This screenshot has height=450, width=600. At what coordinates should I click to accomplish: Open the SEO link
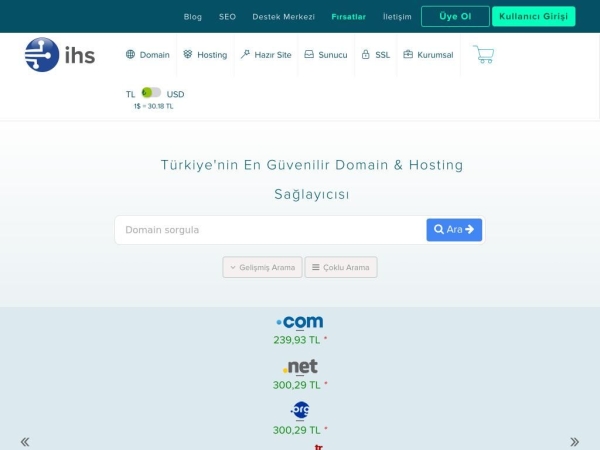click(227, 17)
